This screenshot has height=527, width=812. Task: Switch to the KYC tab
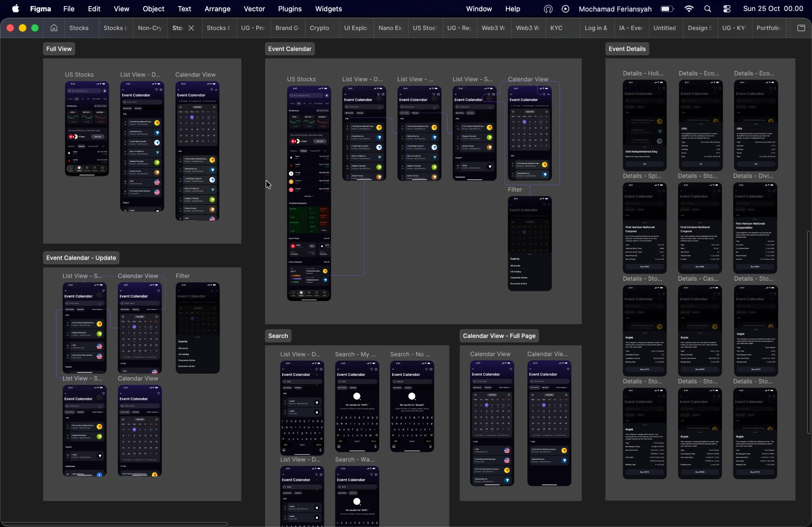click(556, 28)
